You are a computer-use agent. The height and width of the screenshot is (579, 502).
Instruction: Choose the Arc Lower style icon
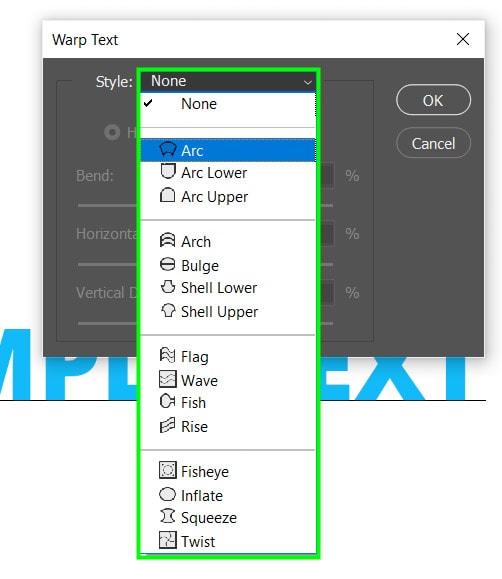[x=168, y=171]
